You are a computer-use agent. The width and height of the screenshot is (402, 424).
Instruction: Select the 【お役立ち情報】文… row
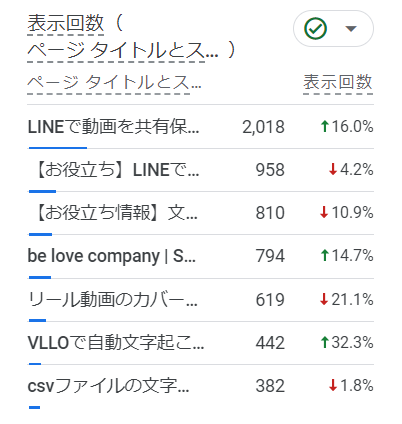pos(200,213)
